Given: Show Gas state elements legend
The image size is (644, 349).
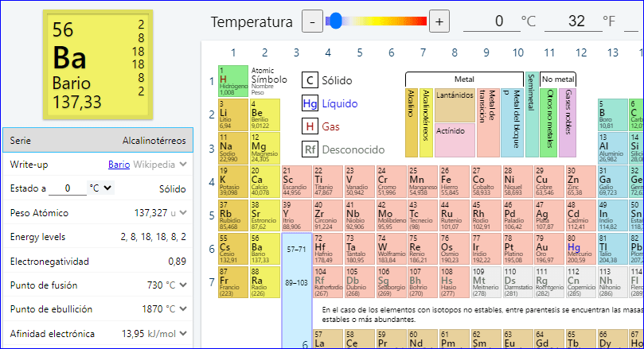Looking at the screenshot, I should point(321,126).
